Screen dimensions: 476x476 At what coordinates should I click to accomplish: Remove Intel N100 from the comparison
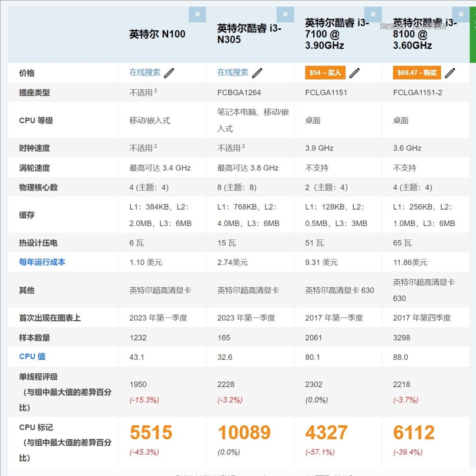click(198, 14)
